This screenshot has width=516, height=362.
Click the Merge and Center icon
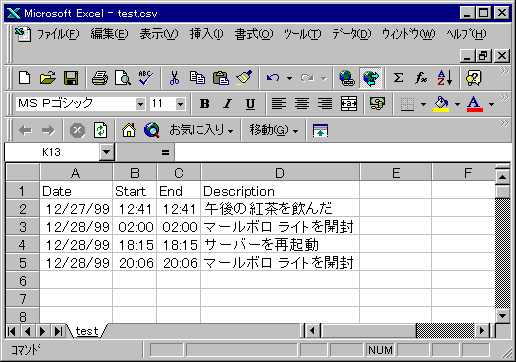(x=349, y=104)
